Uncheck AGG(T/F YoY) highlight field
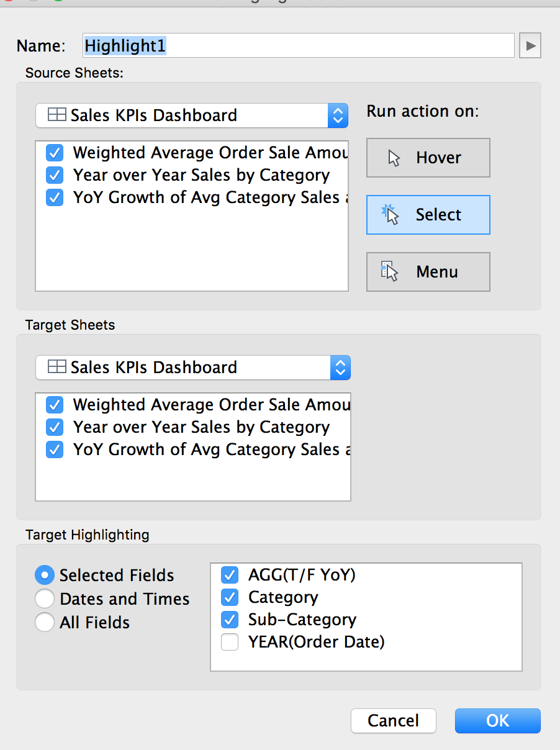This screenshot has width=560, height=750. [230, 575]
